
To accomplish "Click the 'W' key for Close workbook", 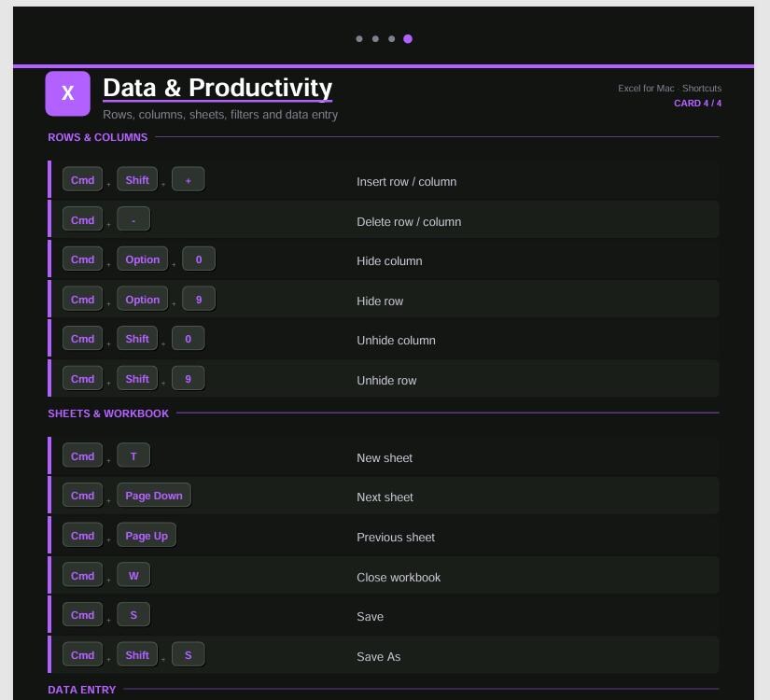I will coord(133,575).
